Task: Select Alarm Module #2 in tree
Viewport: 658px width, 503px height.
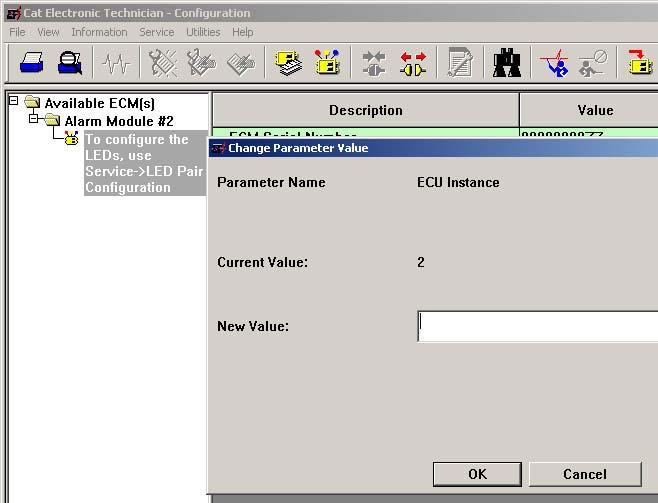Action: click(x=119, y=121)
